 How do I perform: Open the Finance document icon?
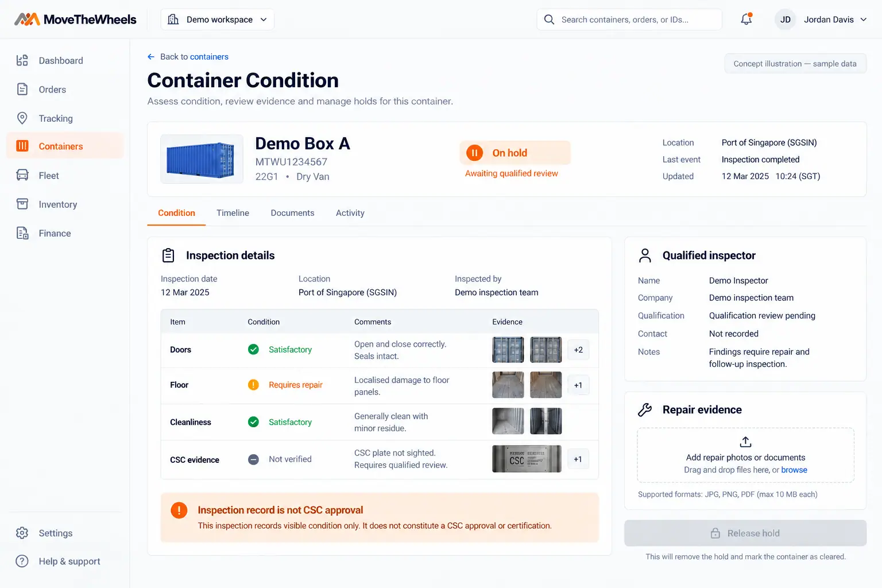pyautogui.click(x=22, y=233)
